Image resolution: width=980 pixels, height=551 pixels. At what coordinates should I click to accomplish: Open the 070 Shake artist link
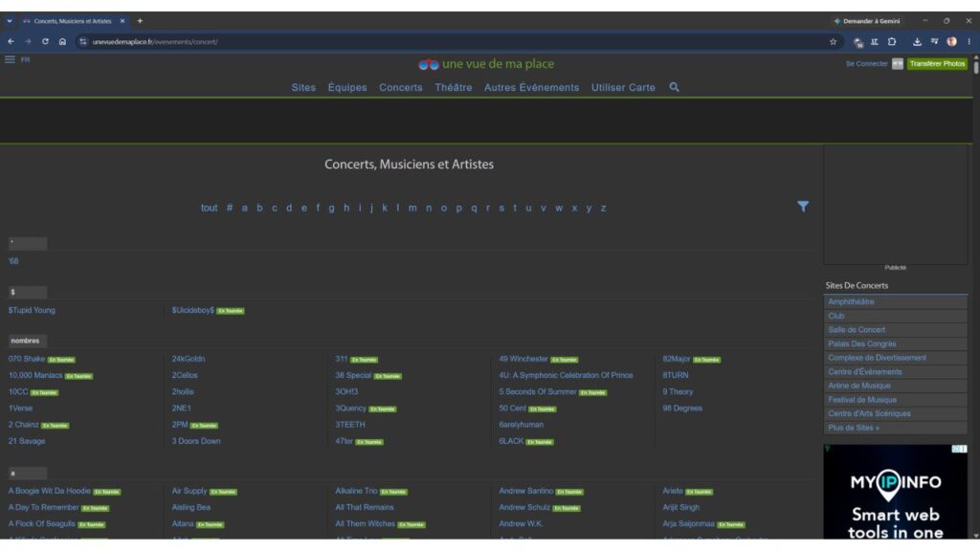[26, 359]
